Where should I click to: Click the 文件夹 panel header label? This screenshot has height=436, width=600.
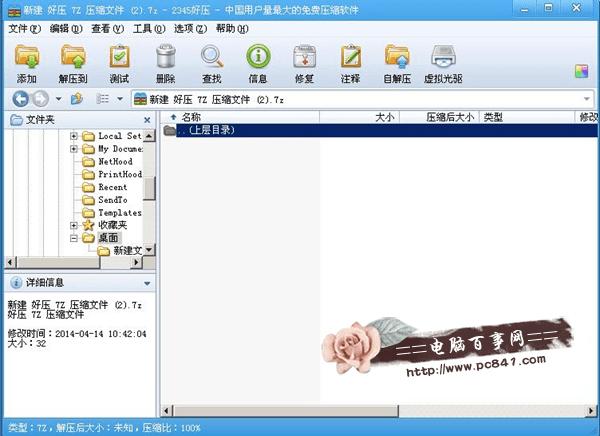pyautogui.click(x=40, y=120)
